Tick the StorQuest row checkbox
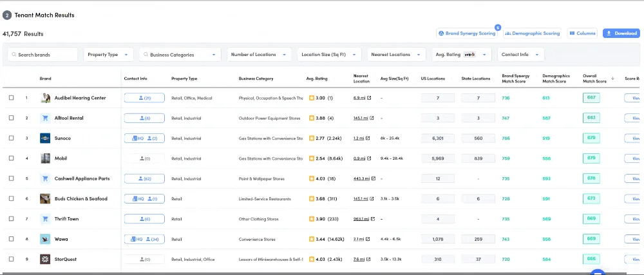Image resolution: width=644 pixels, height=275 pixels. click(x=12, y=259)
